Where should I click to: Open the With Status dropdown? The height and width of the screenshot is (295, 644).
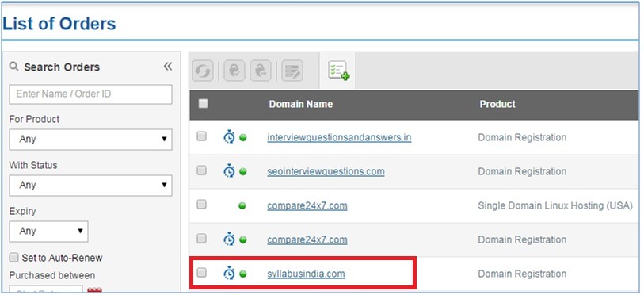pyautogui.click(x=90, y=185)
